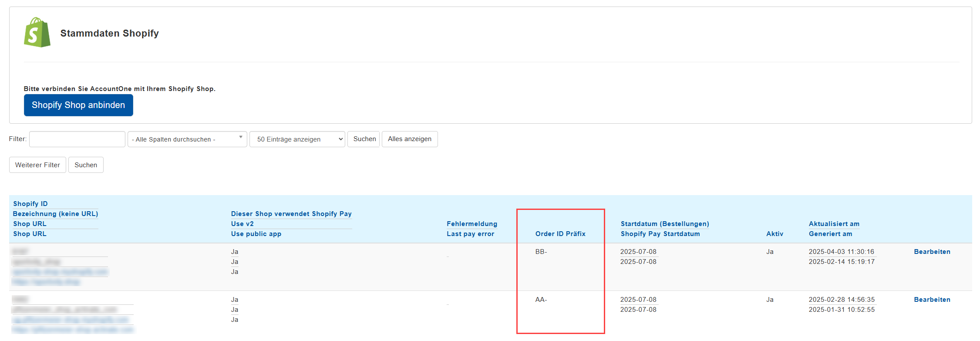Open the Alle Spalten durchsuchen dropdown
Screen dimensions: 980x341
coord(187,139)
